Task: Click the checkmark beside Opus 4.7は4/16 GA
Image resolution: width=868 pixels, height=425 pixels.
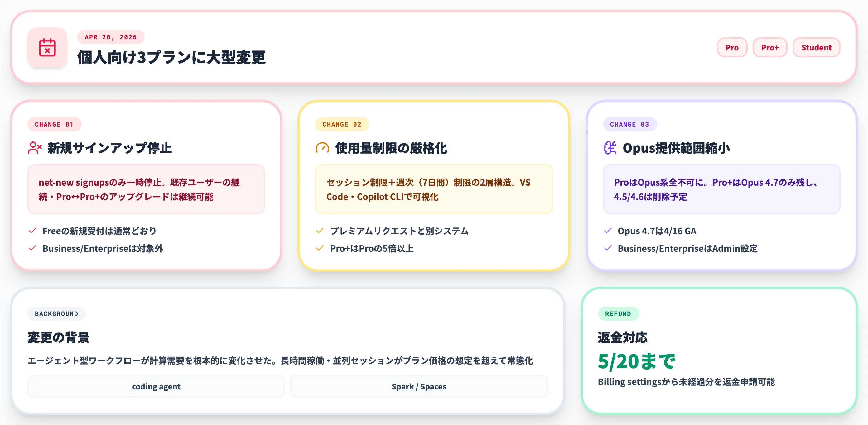Action: 608,231
